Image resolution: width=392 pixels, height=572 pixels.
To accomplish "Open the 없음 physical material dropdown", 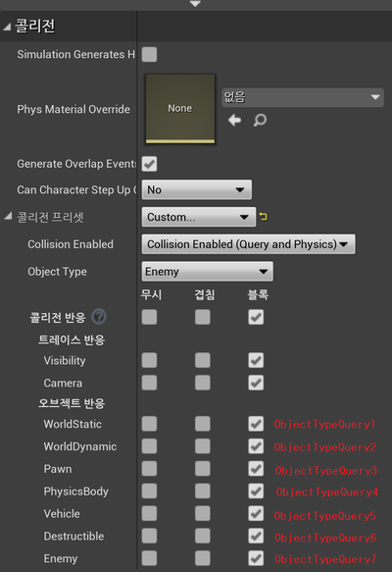I will [x=303, y=97].
